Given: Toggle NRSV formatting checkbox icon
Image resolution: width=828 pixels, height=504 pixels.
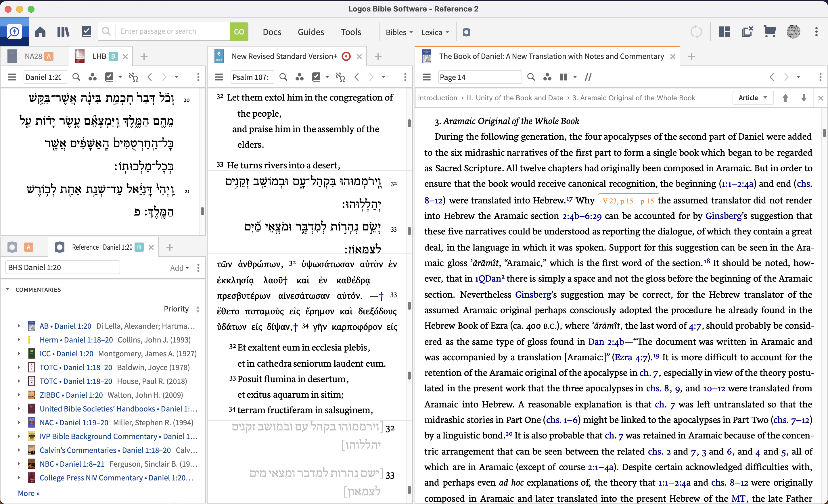Looking at the screenshot, I should pyautogui.click(x=316, y=77).
